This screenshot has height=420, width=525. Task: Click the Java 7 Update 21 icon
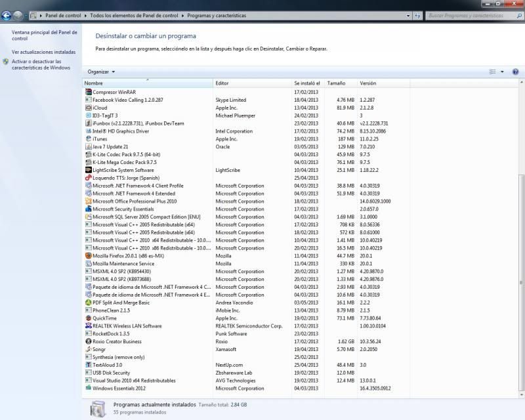coord(89,146)
